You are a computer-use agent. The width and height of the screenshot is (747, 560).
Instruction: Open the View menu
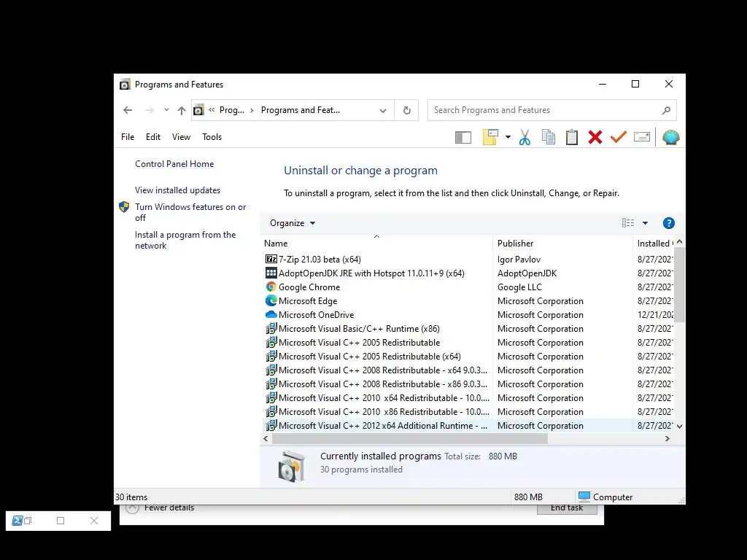181,137
